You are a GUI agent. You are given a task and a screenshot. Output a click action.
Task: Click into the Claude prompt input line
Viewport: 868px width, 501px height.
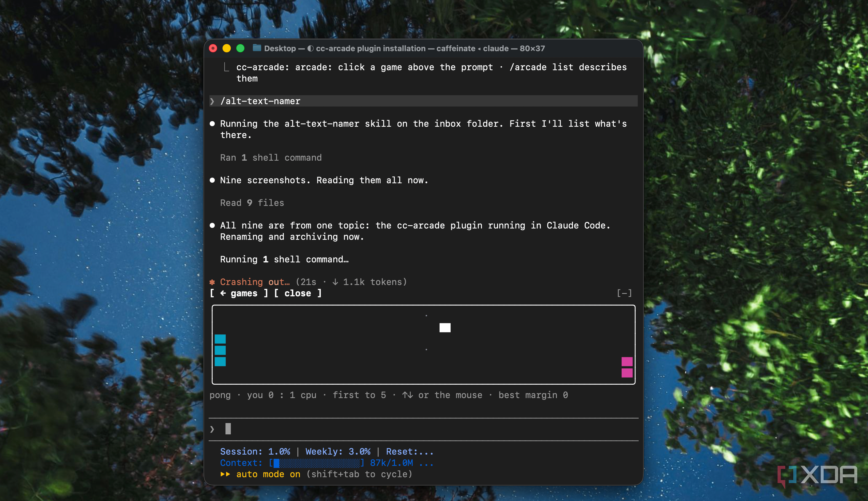coord(424,429)
